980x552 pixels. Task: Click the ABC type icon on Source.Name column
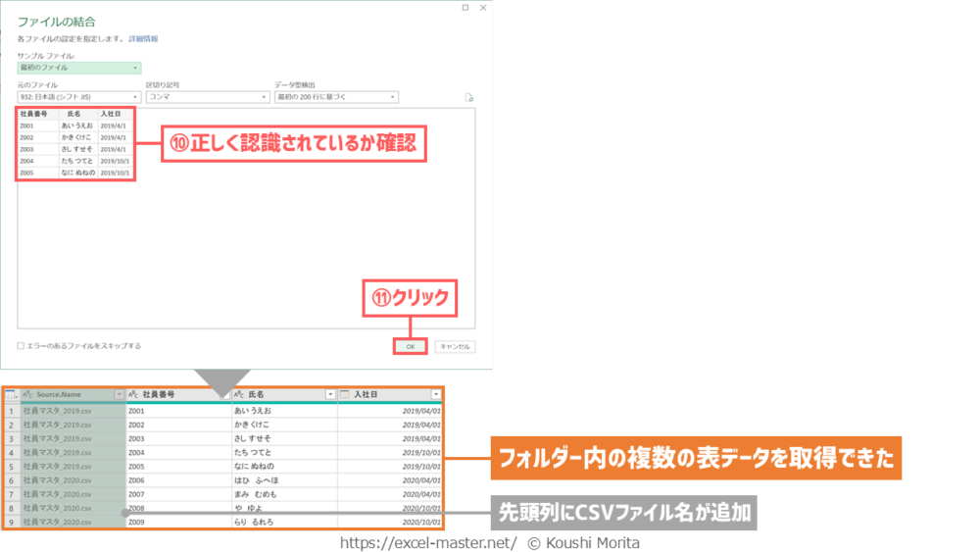[x=27, y=394]
